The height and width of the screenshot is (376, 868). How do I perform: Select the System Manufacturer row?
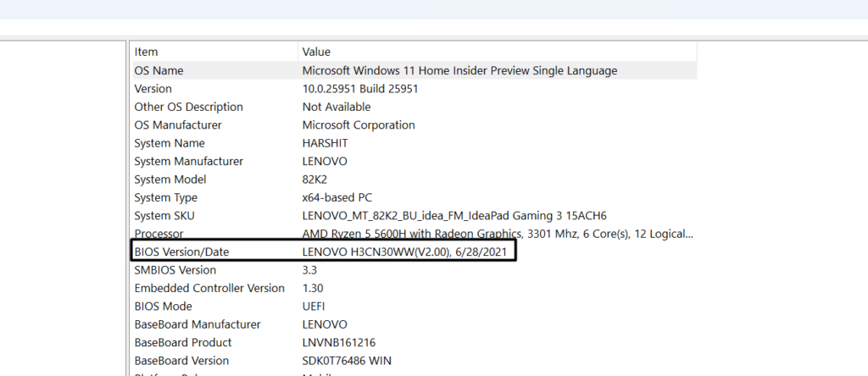[188, 162]
